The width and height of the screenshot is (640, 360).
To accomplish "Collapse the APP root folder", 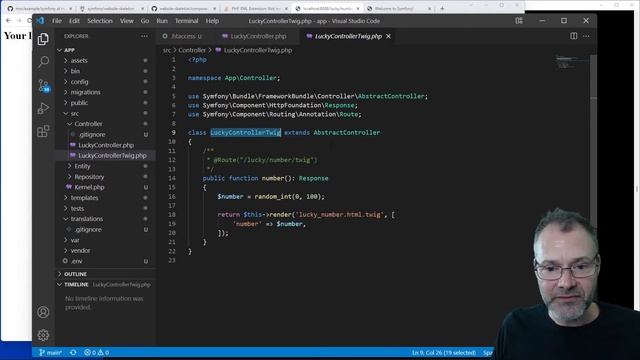I will [x=105, y=50].
